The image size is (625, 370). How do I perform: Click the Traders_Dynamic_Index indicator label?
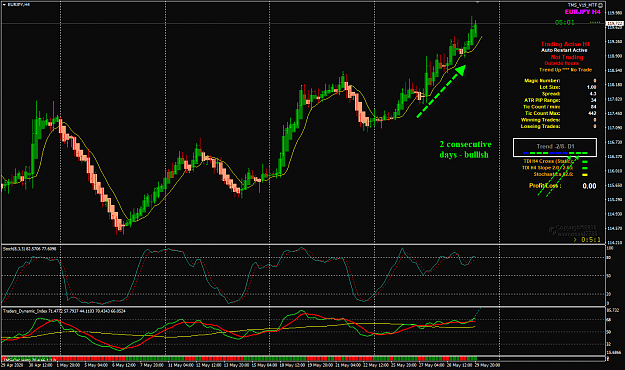[x=64, y=311]
